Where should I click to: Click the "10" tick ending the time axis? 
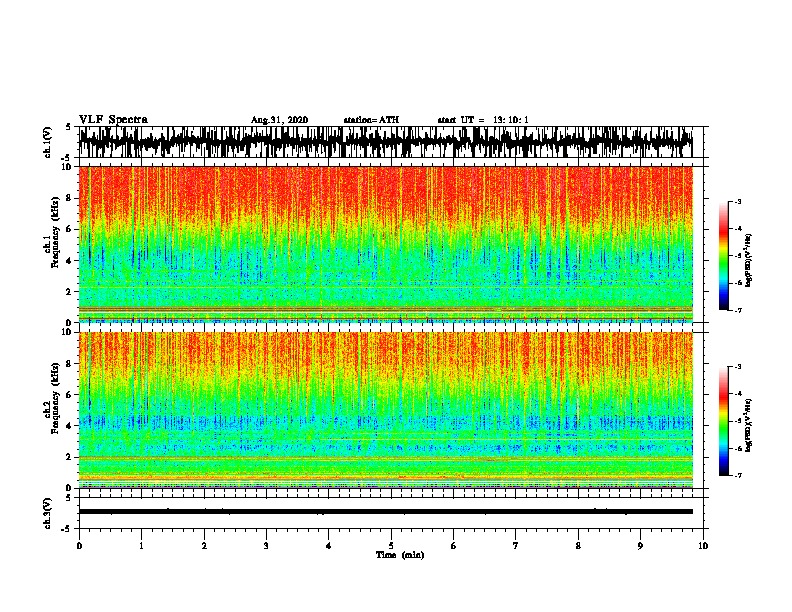pos(703,546)
